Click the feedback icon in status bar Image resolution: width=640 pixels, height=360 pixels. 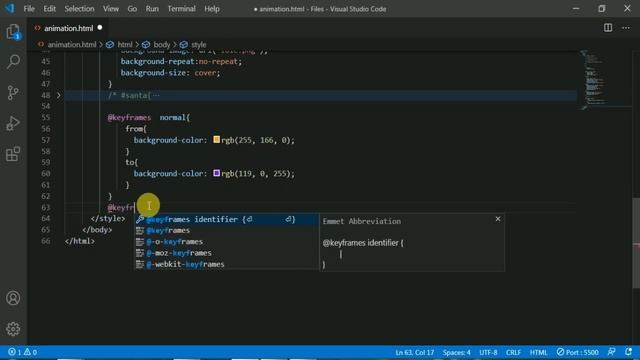tap(611, 352)
